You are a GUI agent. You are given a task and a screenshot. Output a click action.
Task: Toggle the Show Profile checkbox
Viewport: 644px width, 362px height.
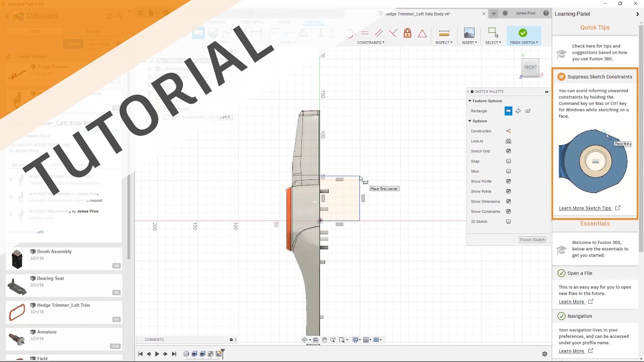508,182
